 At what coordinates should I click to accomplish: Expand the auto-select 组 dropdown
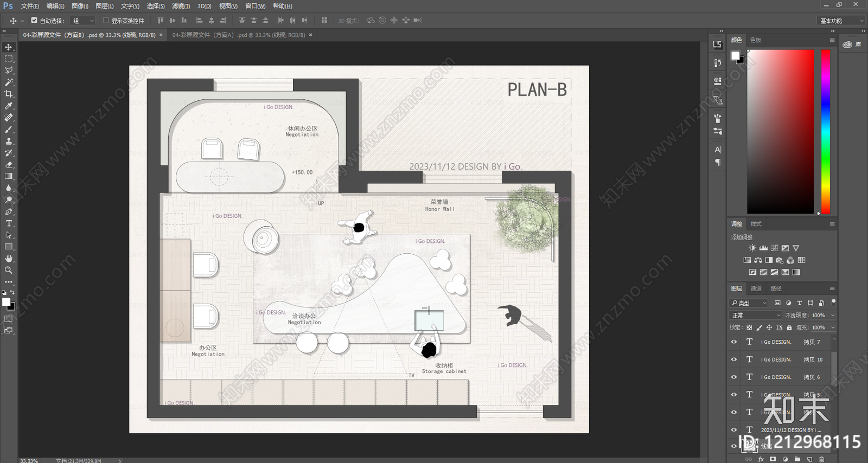[x=83, y=21]
